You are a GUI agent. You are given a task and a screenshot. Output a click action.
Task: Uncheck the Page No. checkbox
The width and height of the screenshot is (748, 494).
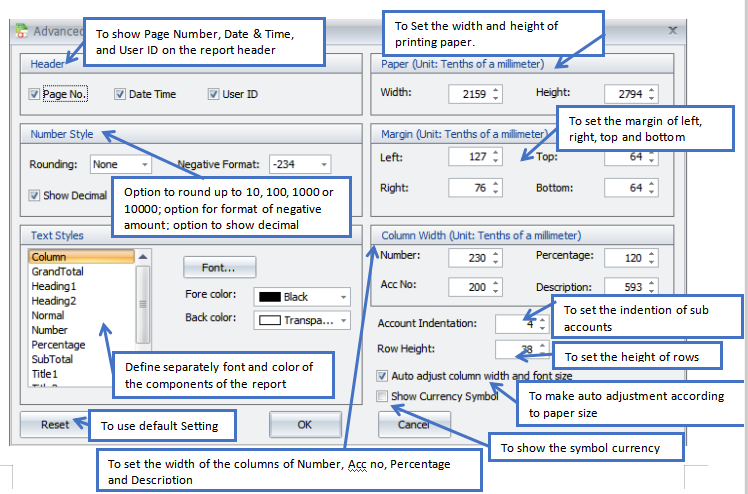pos(34,94)
